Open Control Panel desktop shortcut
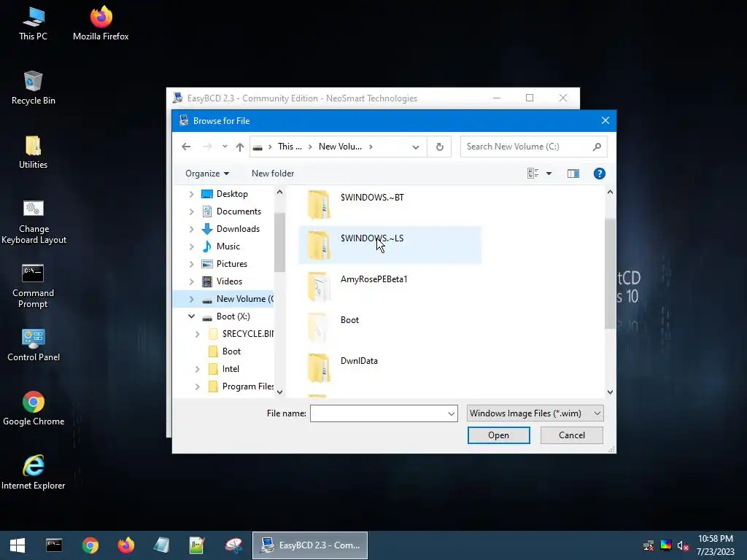The width and height of the screenshot is (747, 560). [x=34, y=345]
